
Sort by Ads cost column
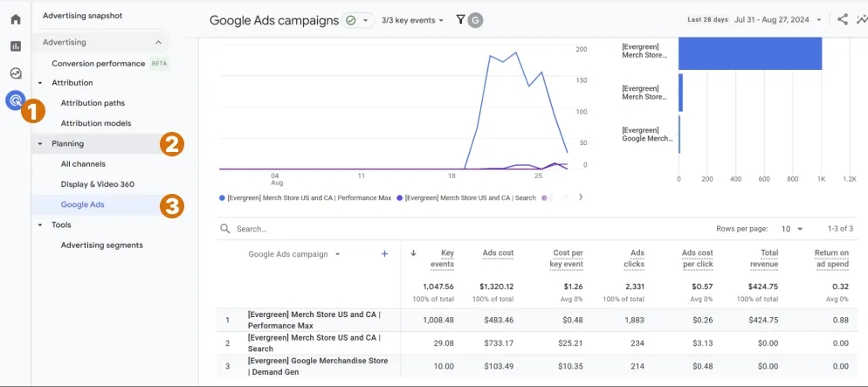tap(499, 253)
